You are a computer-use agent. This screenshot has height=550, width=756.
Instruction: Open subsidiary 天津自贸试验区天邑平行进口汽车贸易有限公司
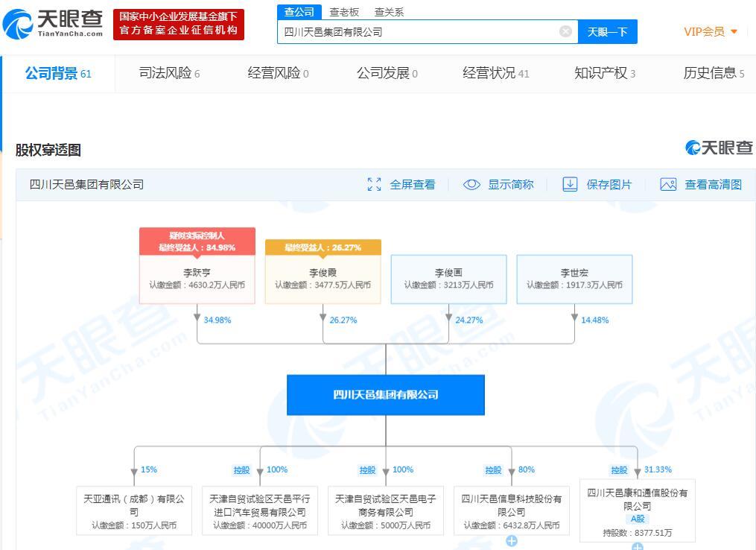[x=260, y=511]
